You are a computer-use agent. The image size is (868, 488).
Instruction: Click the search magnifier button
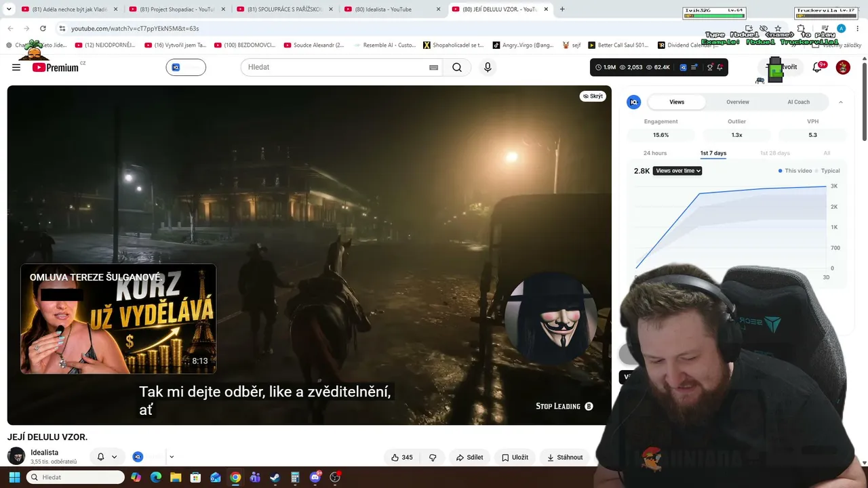(x=457, y=67)
